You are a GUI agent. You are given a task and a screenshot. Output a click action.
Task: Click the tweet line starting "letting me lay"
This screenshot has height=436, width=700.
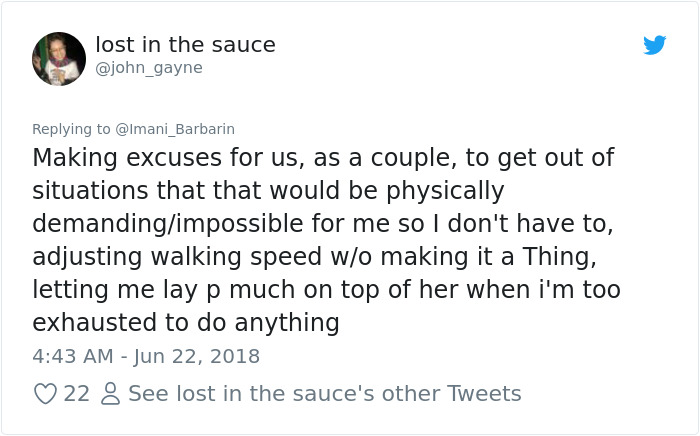click(326, 290)
